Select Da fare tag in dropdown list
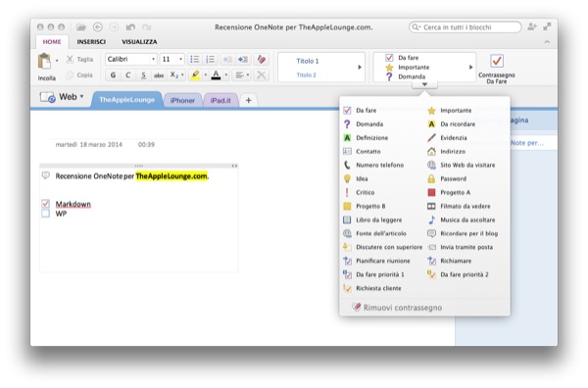The image size is (588, 388). click(x=360, y=110)
